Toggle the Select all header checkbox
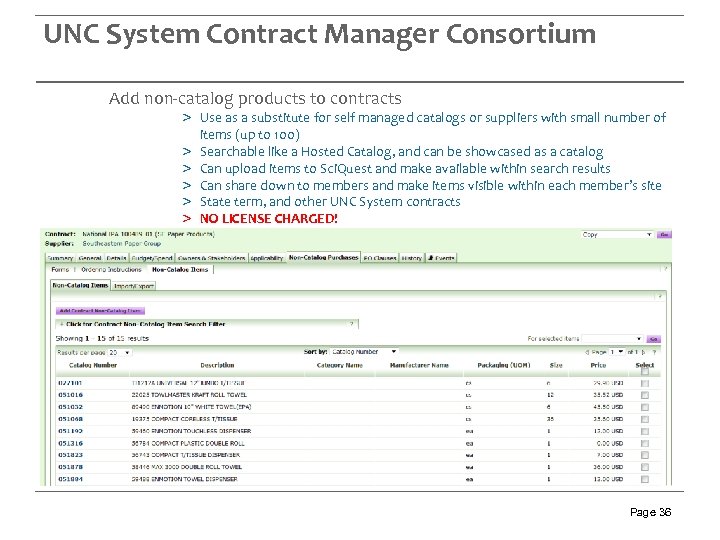 pyautogui.click(x=645, y=371)
